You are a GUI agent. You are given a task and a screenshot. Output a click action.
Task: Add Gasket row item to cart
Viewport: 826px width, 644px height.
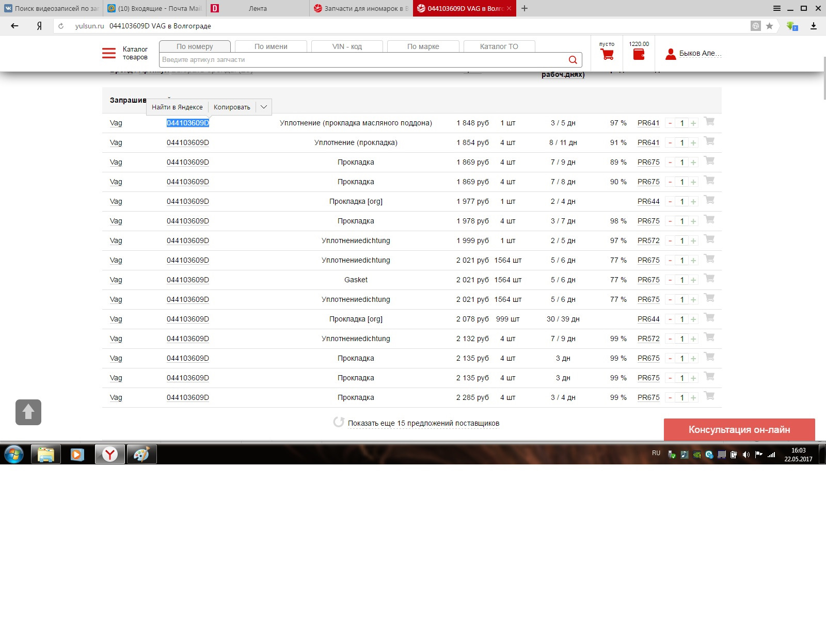coord(709,278)
